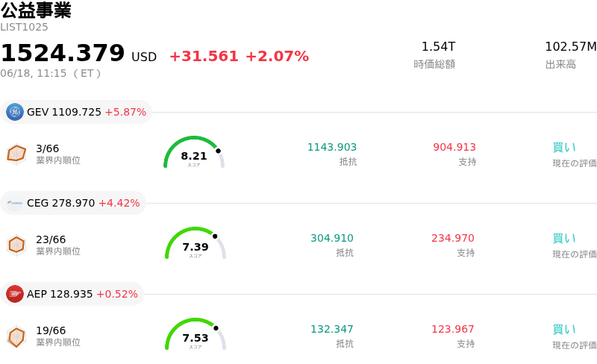Open the GEV company logo icon
This screenshot has width=597, height=364.
(15, 112)
